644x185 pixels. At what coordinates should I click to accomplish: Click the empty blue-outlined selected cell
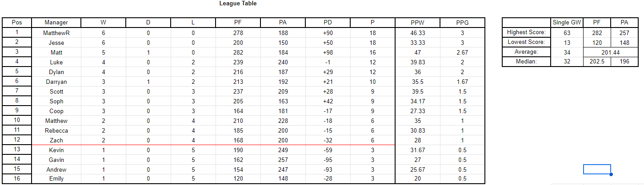pyautogui.click(x=597, y=169)
